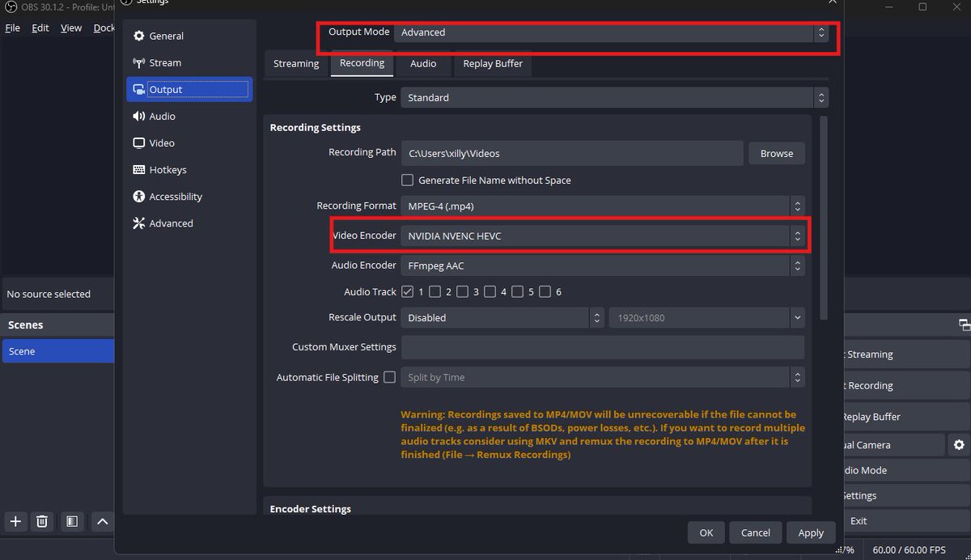Enable Generate File Name without Space

click(408, 180)
